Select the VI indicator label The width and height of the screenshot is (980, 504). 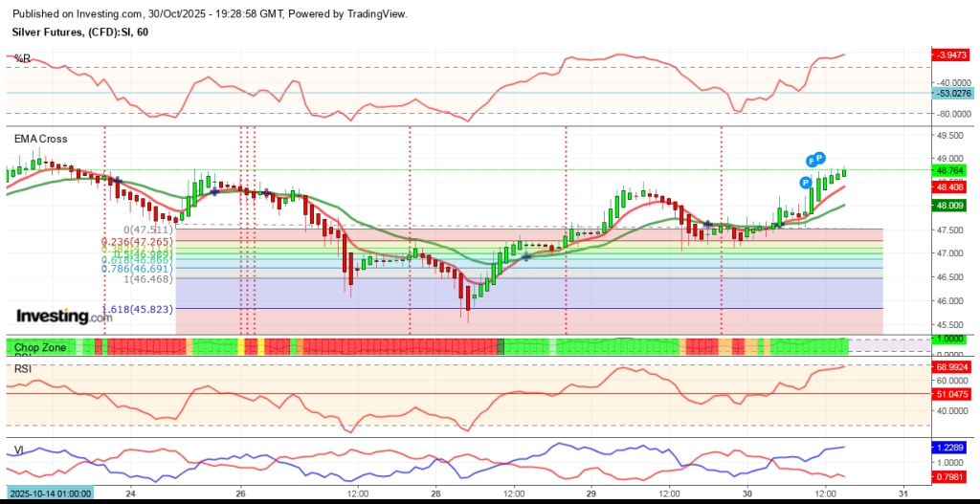[x=18, y=449]
